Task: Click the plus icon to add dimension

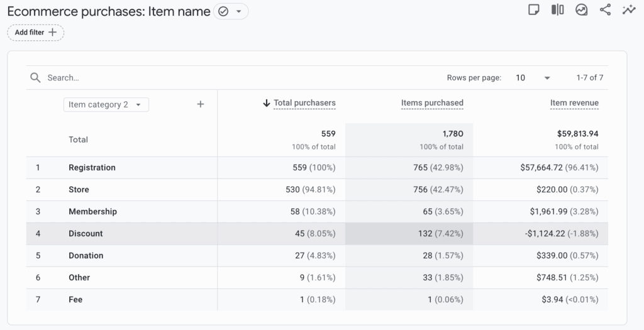Action: (x=201, y=104)
